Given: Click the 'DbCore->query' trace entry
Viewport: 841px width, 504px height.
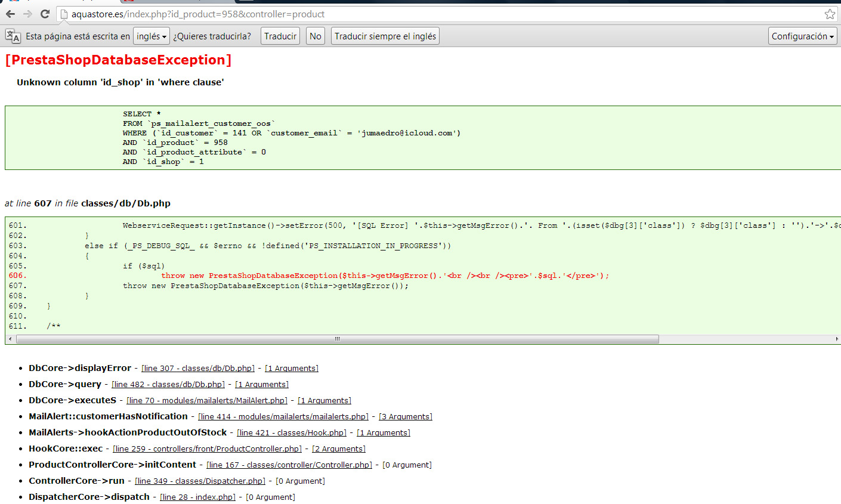Looking at the screenshot, I should [65, 384].
